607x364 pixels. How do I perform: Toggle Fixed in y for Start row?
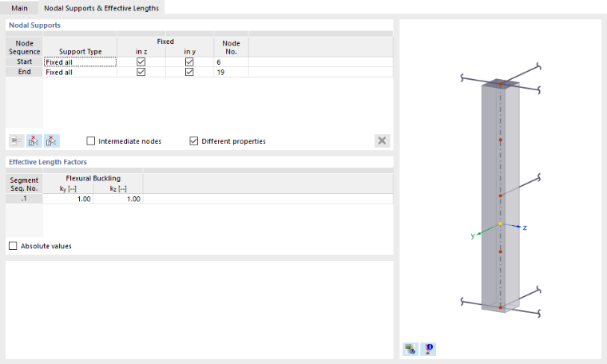point(189,62)
